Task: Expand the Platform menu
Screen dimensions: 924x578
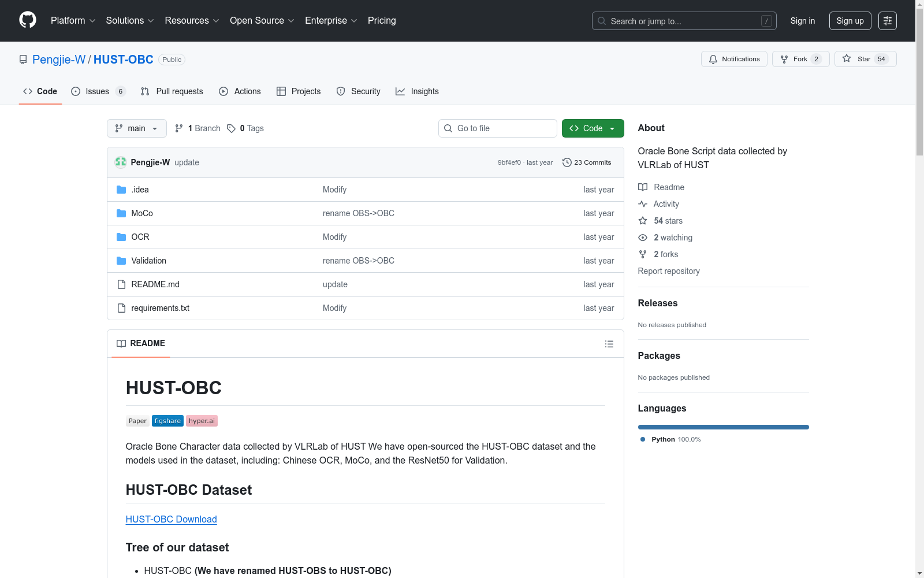Action: coord(73,21)
